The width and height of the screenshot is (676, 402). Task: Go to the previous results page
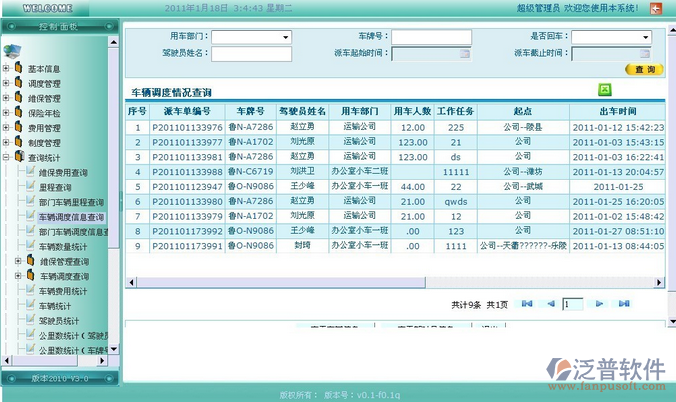(x=549, y=303)
